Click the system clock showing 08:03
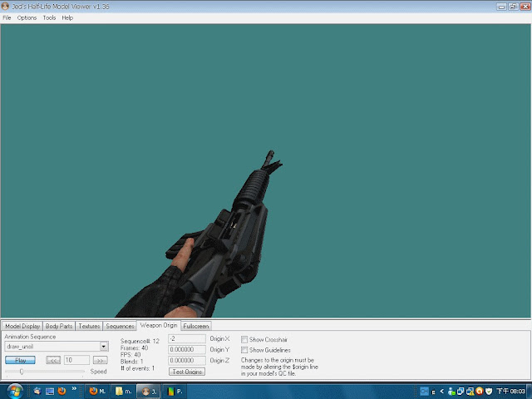This screenshot has height=399, width=532. (x=510, y=392)
